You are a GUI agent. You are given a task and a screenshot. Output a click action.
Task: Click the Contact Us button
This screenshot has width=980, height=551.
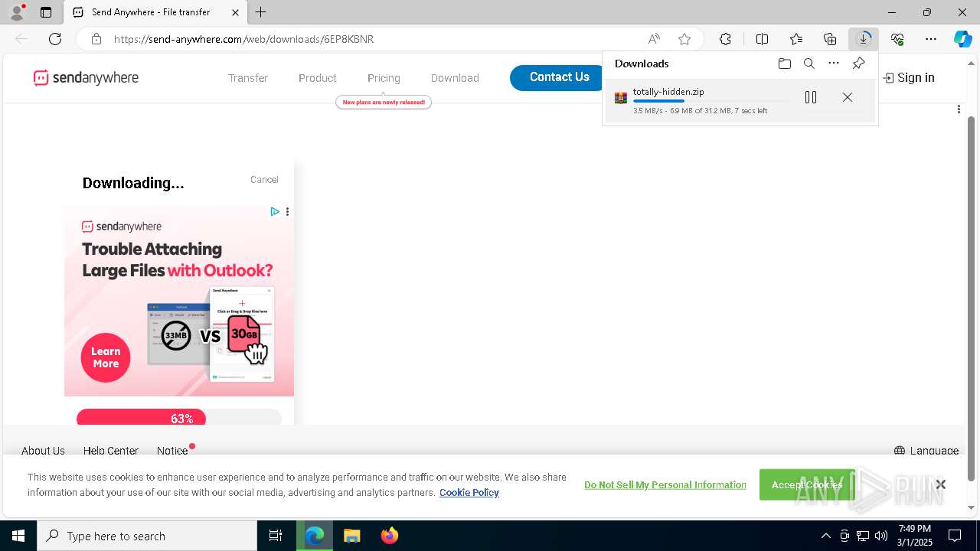559,77
